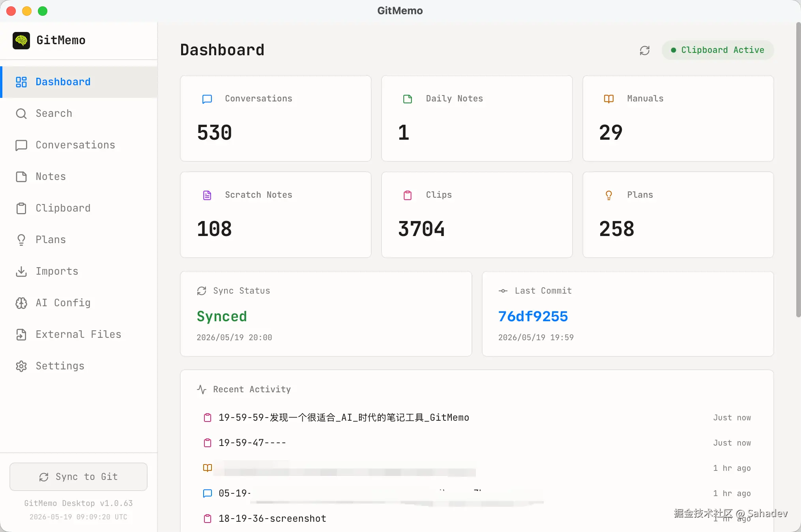Open the 19-59-59 GitMemo activity entry

coord(477,418)
